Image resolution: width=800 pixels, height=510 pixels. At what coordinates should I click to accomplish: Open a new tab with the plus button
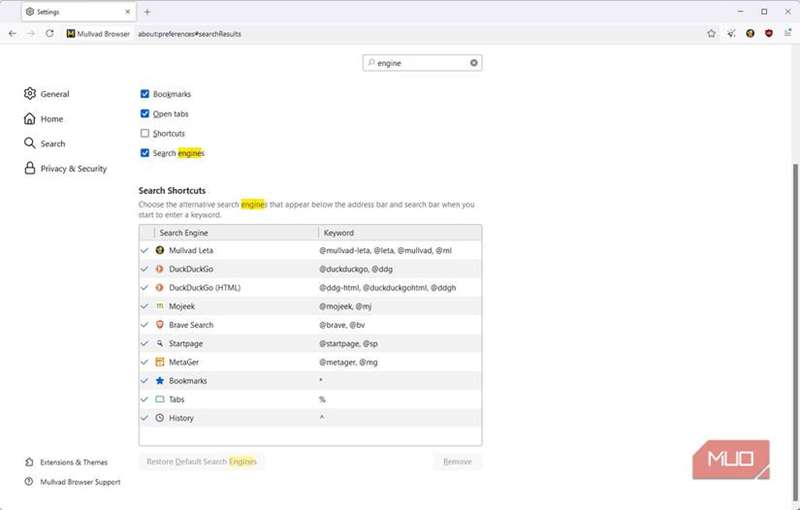[x=147, y=12]
